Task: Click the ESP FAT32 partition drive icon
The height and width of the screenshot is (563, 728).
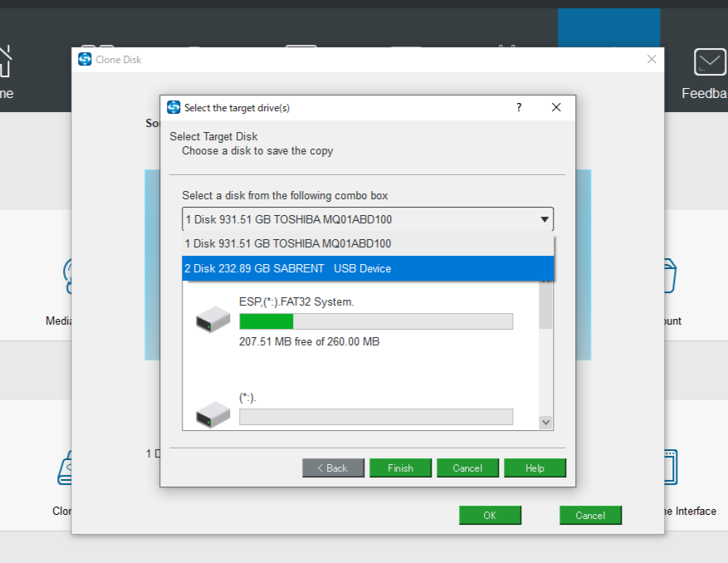Action: tap(213, 321)
